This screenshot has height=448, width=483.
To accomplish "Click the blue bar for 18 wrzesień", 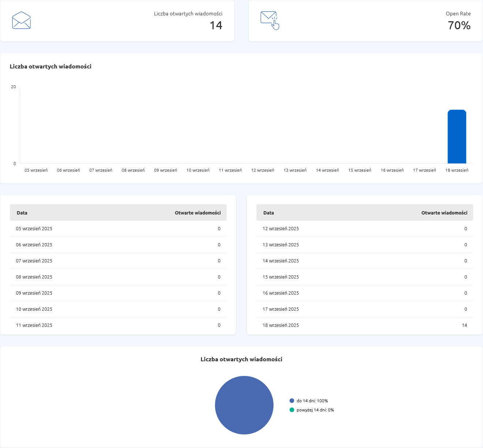I will point(457,137).
